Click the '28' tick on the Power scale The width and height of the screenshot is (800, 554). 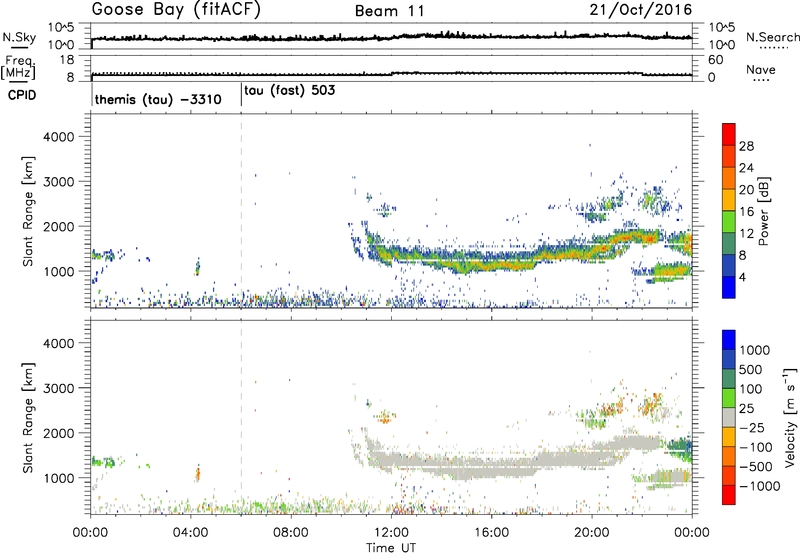(746, 146)
